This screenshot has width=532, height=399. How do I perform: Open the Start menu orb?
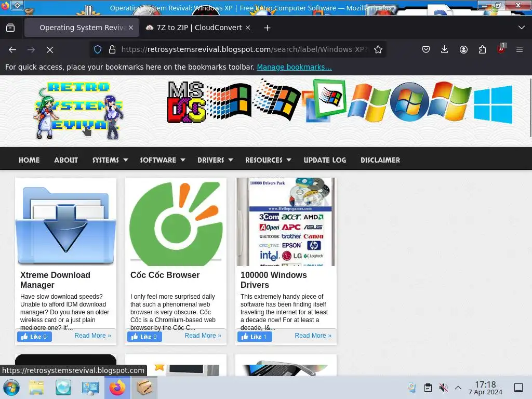tap(11, 388)
